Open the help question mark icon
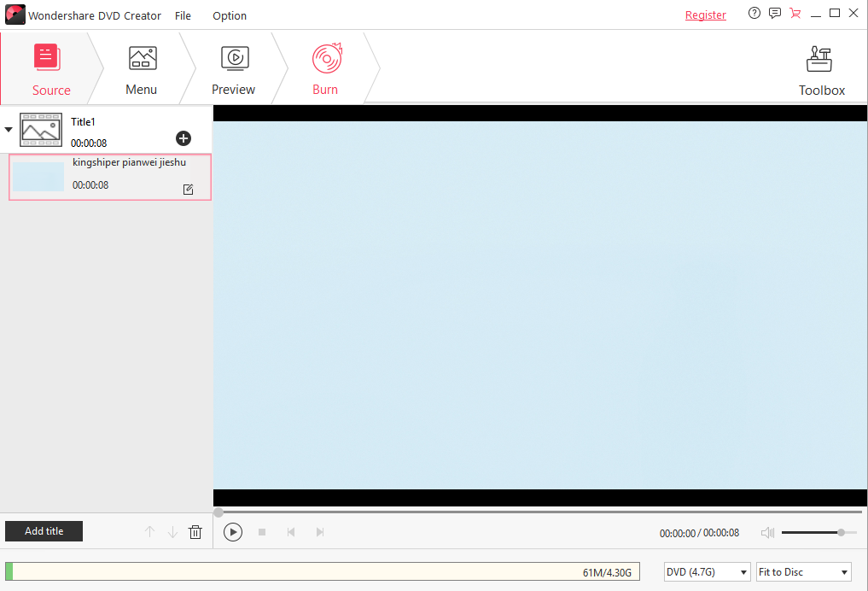The width and height of the screenshot is (868, 591). (754, 14)
